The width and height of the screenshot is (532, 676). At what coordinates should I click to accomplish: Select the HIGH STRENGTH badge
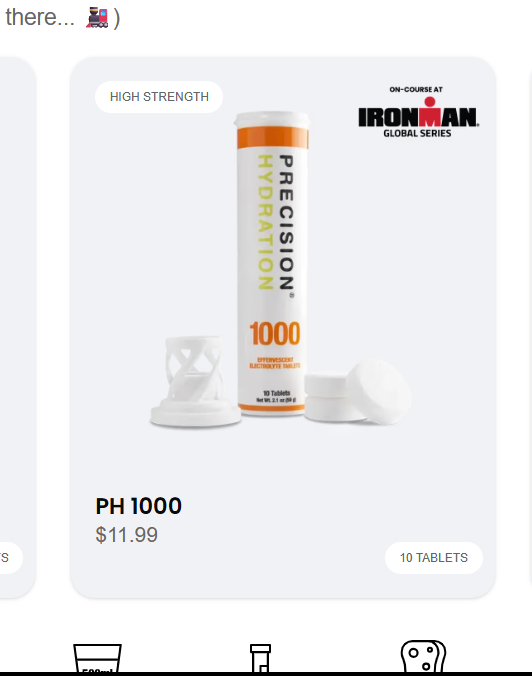(159, 97)
